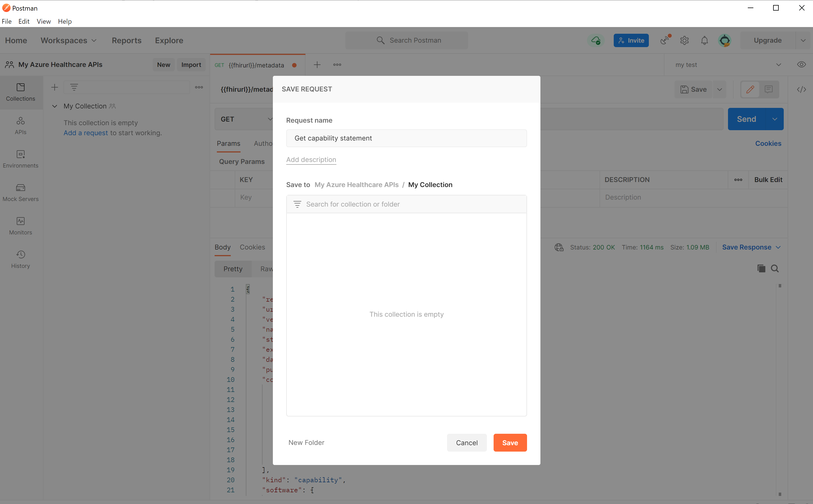This screenshot has width=813, height=504.
Task: Open the Help menu
Action: click(65, 21)
